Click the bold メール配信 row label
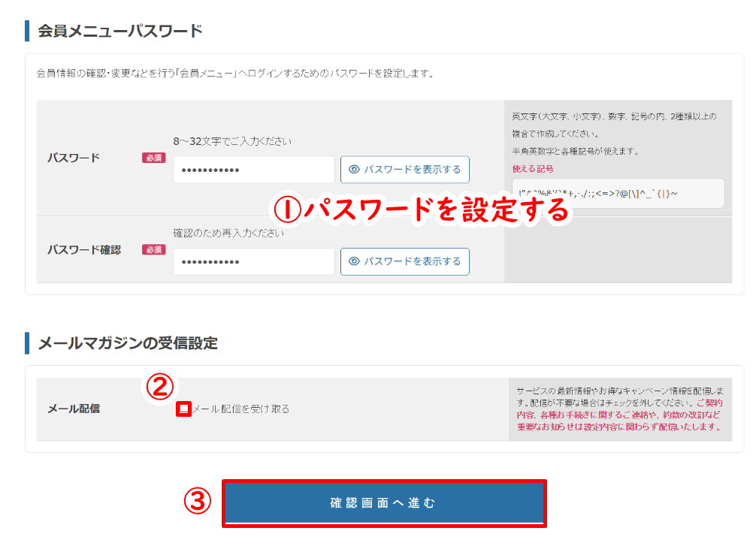Screen dimensions: 756x558 pyautogui.click(x=74, y=409)
